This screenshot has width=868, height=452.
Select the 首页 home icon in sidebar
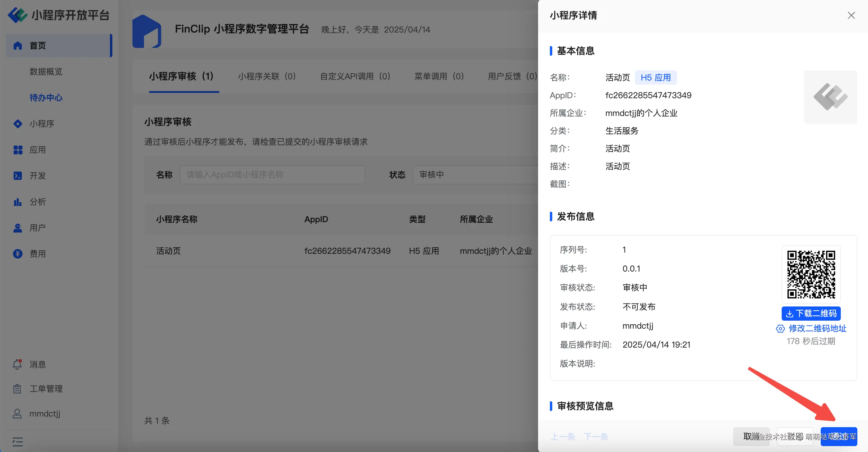coord(17,46)
